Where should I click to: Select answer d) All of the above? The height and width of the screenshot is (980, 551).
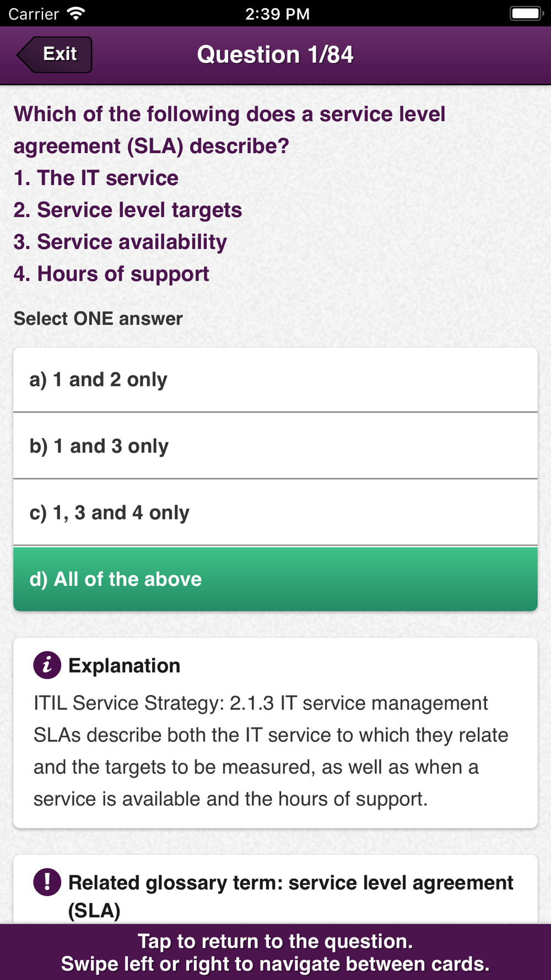275,579
